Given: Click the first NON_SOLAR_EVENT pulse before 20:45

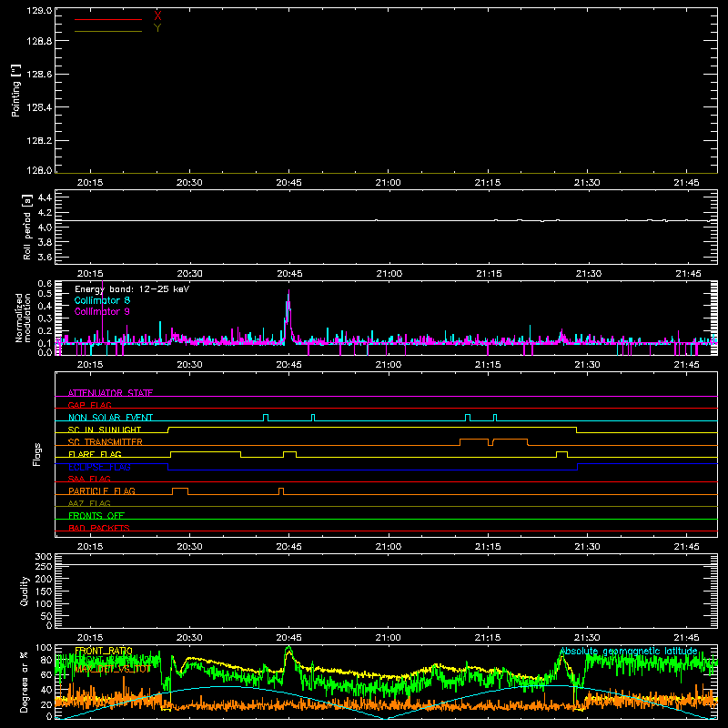Looking at the screenshot, I should pos(266,418).
